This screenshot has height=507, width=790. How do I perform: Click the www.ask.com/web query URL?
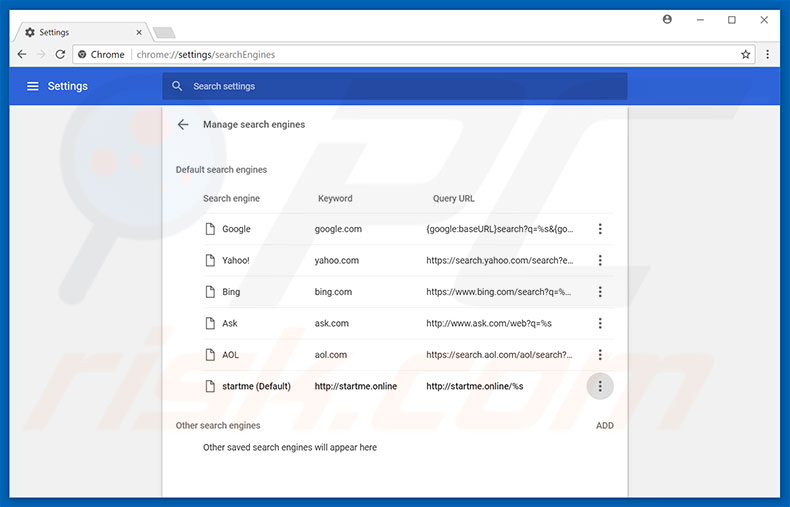point(489,323)
